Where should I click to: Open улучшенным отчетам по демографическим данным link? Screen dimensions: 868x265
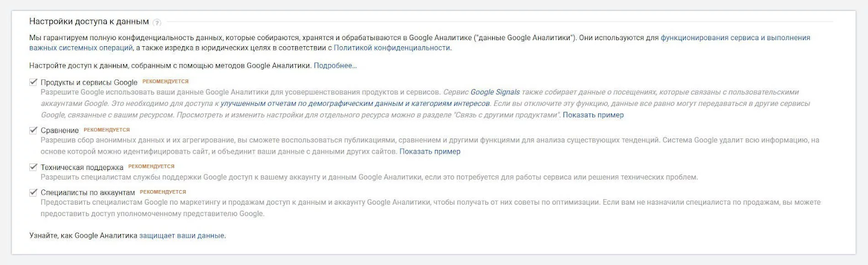[x=355, y=104]
